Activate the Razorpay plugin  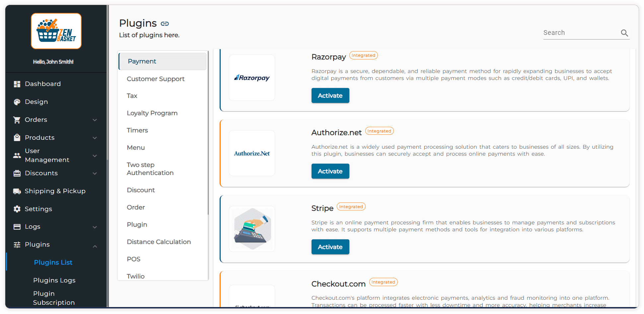(x=330, y=96)
